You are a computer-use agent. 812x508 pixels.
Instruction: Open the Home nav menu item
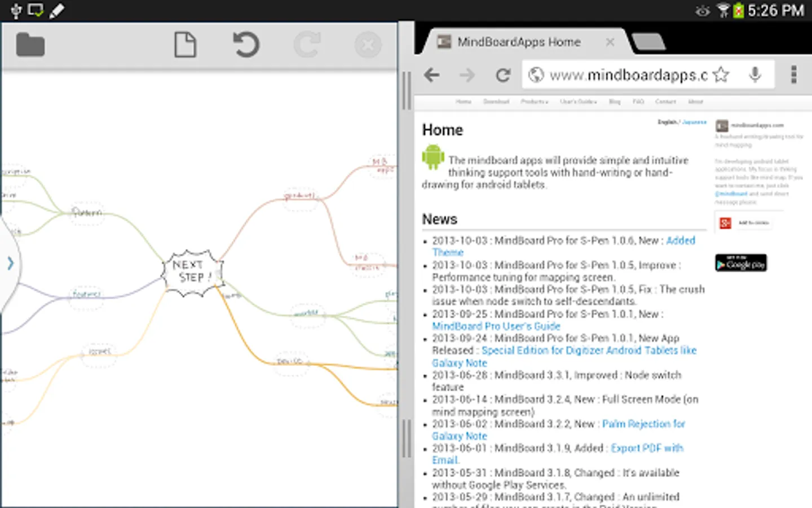tap(464, 102)
